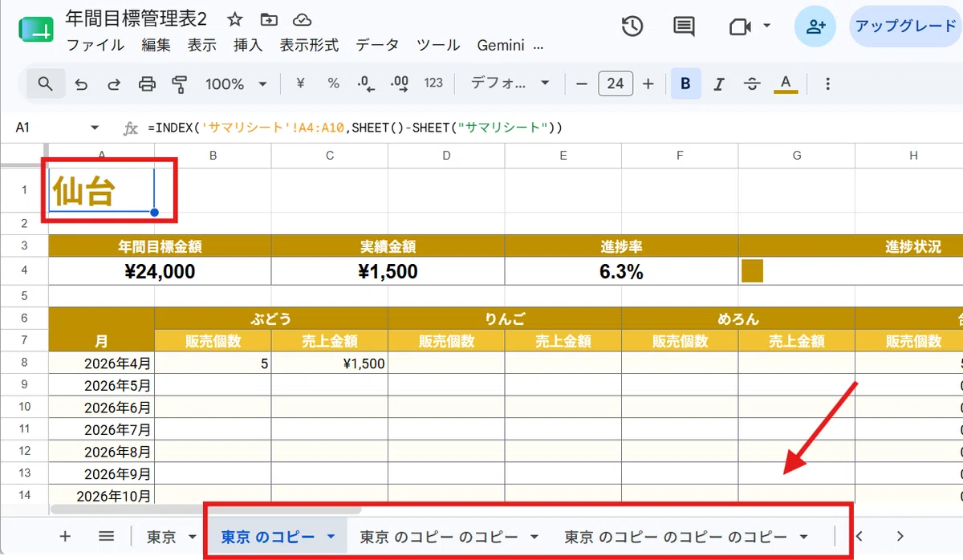Decrease decimal places
The height and width of the screenshot is (560, 963).
coord(366,83)
